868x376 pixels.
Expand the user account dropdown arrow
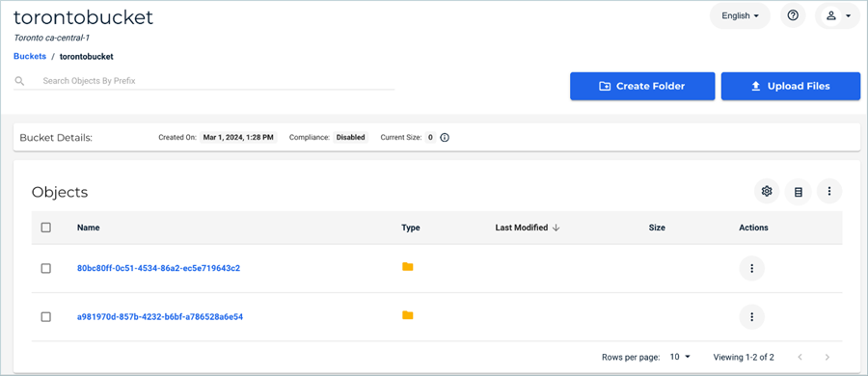pyautogui.click(x=848, y=16)
